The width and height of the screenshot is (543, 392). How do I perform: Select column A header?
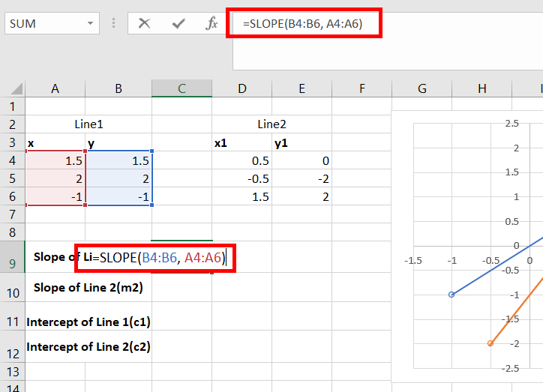(55, 88)
